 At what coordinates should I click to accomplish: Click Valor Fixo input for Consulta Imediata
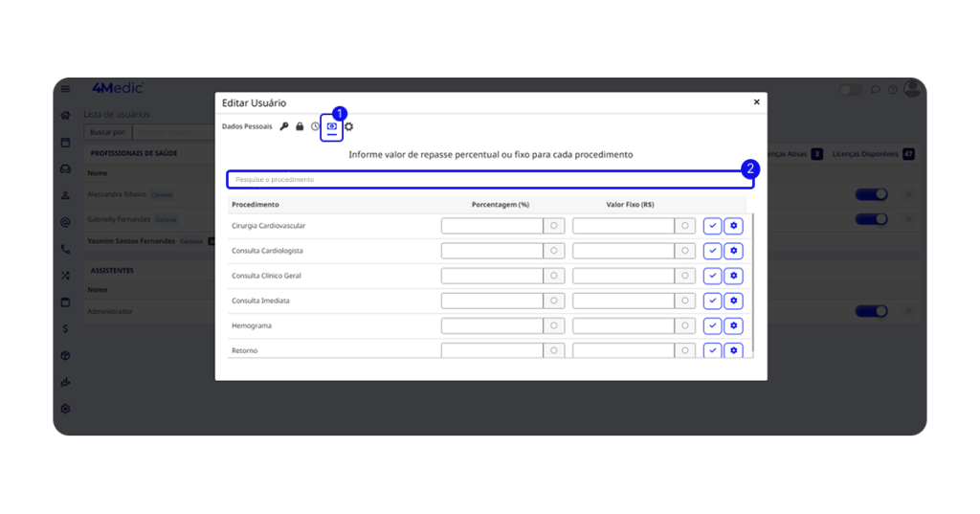pyautogui.click(x=623, y=301)
